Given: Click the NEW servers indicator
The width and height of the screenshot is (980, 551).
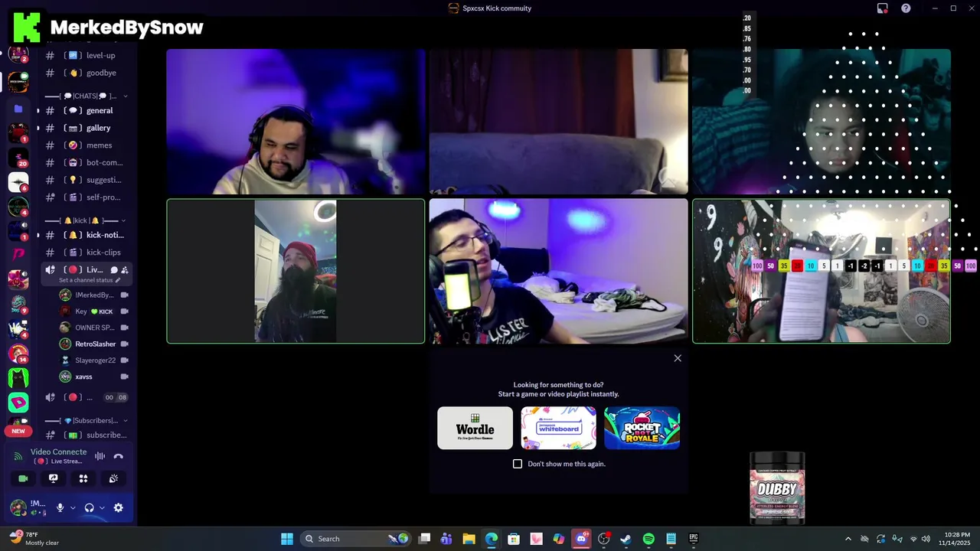Looking at the screenshot, I should pos(18,431).
